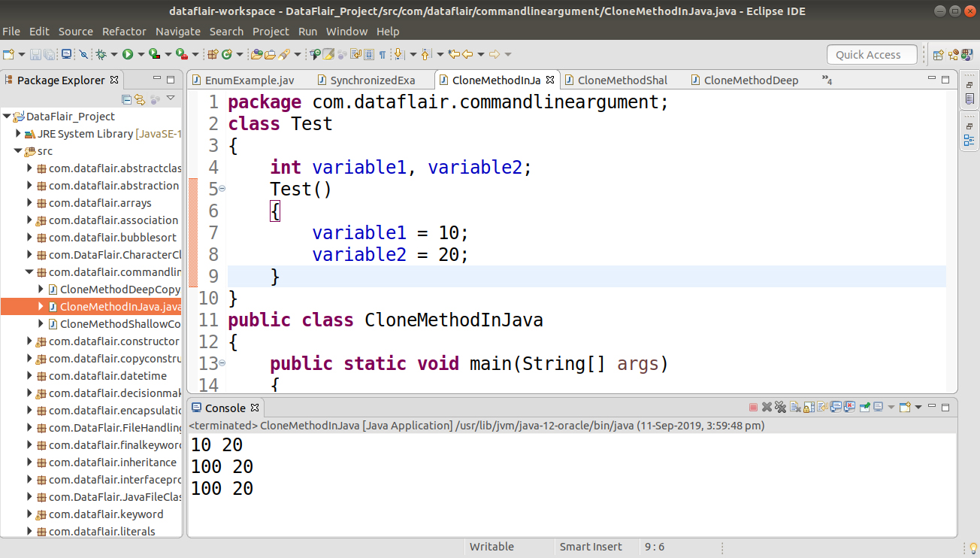Click the Last Edit Location arrow icon
The width and height of the screenshot is (980, 558).
tap(453, 54)
